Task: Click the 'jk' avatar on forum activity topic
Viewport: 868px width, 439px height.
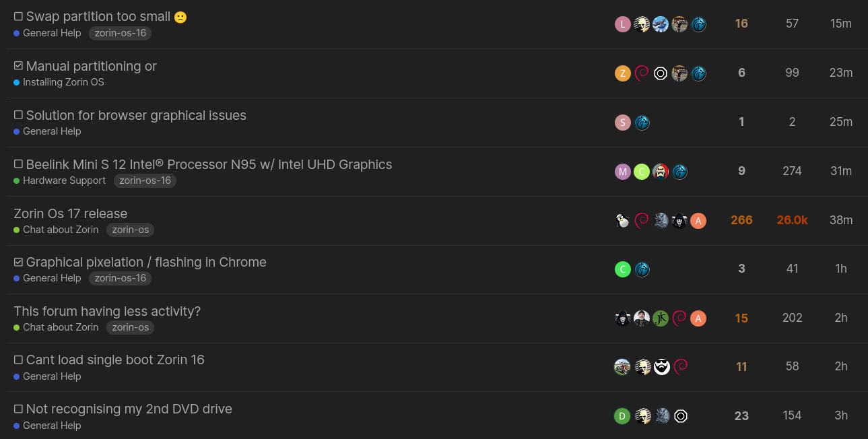Action: click(x=661, y=318)
